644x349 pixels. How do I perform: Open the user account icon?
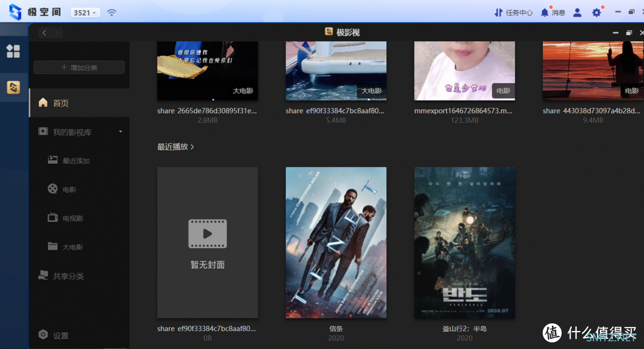(x=577, y=13)
